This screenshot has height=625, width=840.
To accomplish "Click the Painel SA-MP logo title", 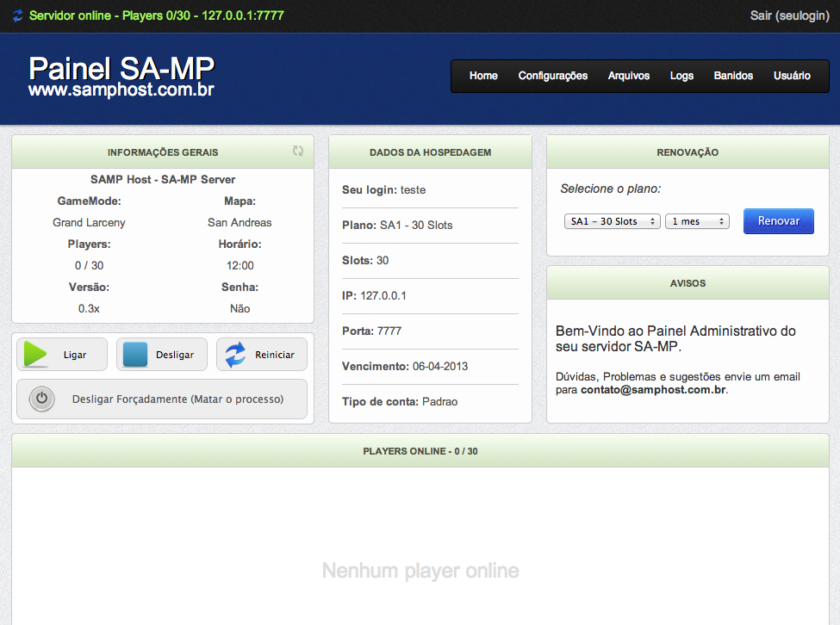I will point(121,69).
